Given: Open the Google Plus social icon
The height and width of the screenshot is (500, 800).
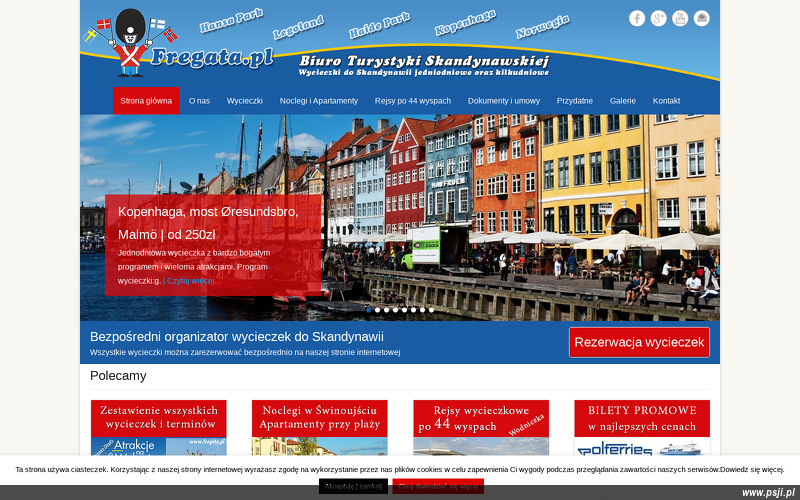Looking at the screenshot, I should point(658,18).
